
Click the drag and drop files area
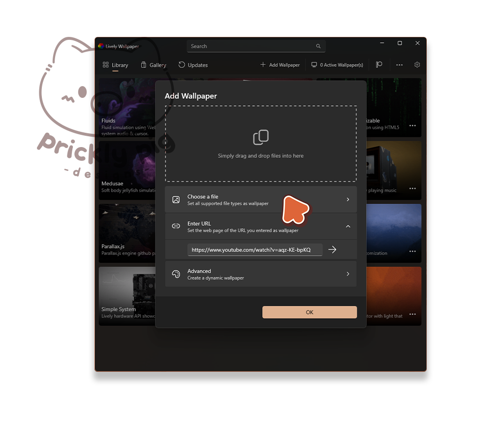tap(261, 144)
